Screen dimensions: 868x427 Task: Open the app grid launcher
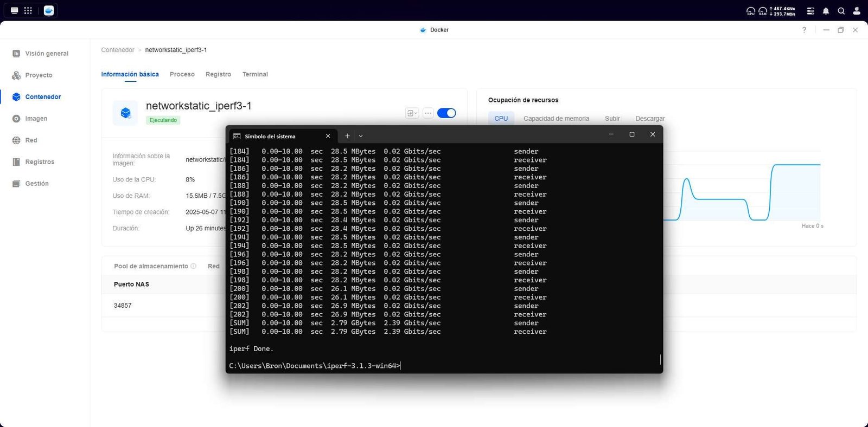pyautogui.click(x=28, y=10)
